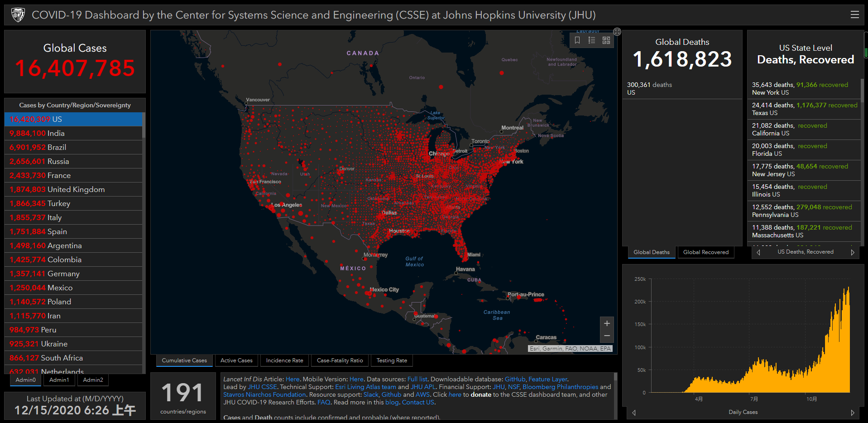This screenshot has height=423, width=868.
Task: Open the FAQ link
Action: (x=324, y=402)
